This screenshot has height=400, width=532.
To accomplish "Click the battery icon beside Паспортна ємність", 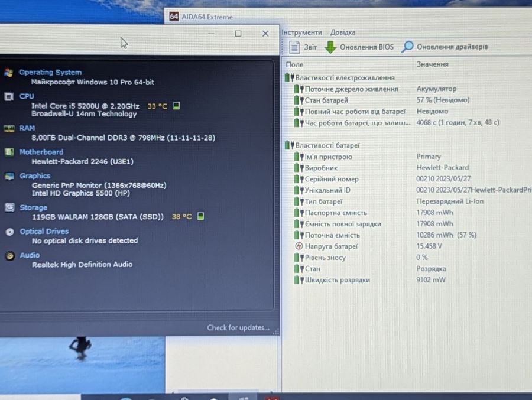I will 299,213.
